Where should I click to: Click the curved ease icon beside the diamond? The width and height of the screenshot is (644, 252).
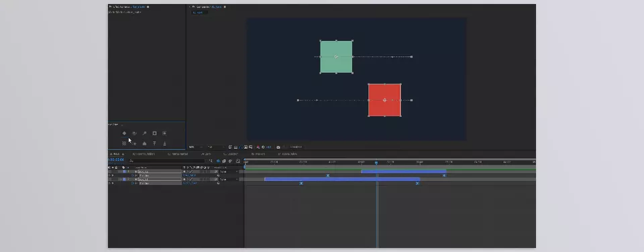point(134,133)
